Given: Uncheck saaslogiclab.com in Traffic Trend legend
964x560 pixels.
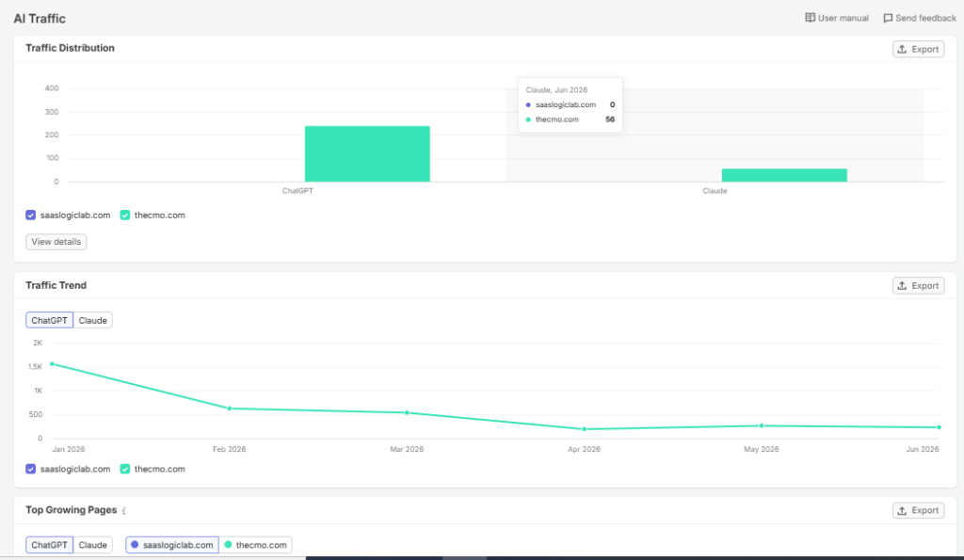Looking at the screenshot, I should tap(31, 469).
